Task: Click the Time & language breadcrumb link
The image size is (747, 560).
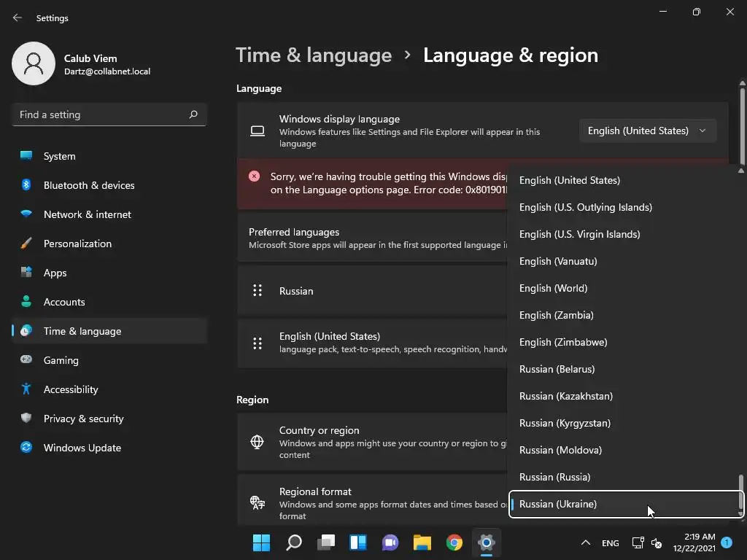Action: pyautogui.click(x=314, y=55)
